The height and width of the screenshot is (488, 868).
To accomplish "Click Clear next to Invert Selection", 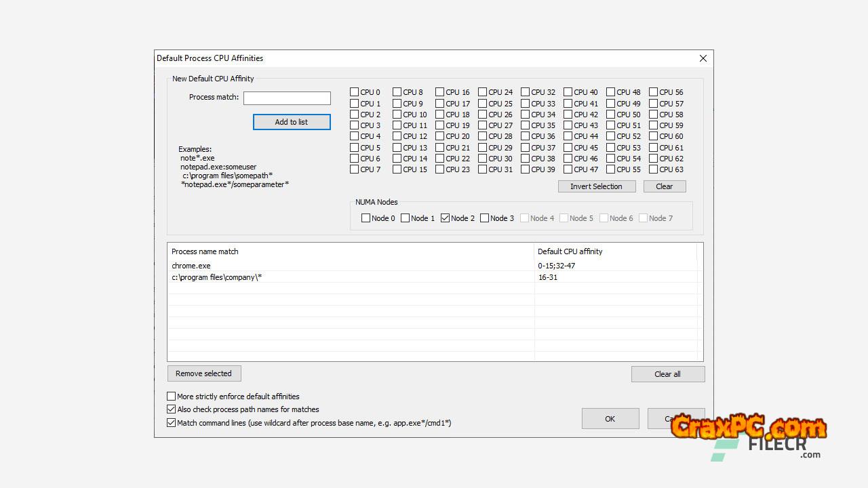I will coord(664,186).
